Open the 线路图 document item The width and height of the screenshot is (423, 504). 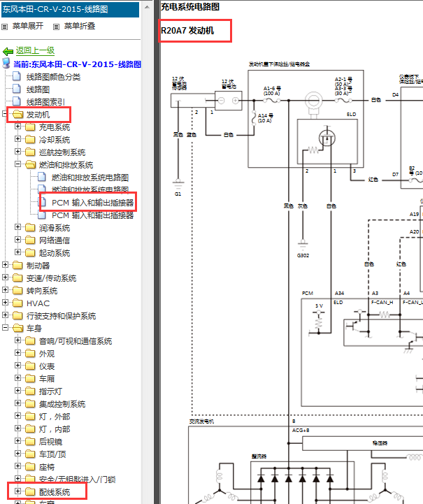(x=38, y=89)
